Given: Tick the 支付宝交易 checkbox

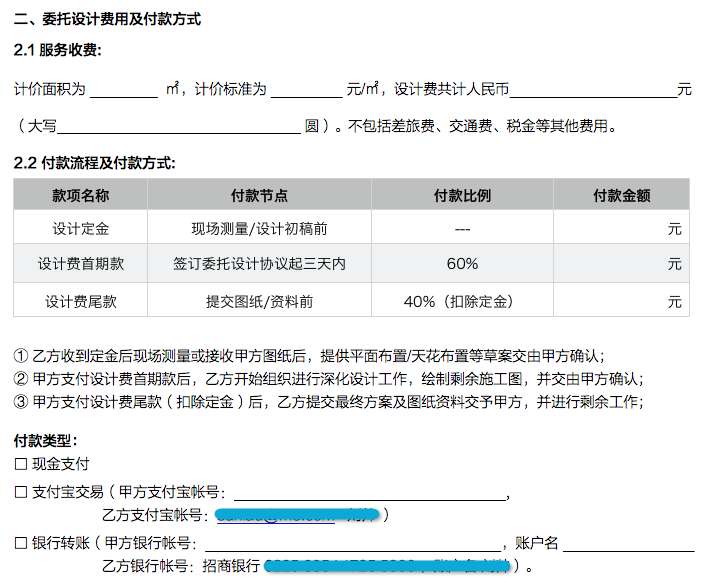Looking at the screenshot, I should (21, 492).
